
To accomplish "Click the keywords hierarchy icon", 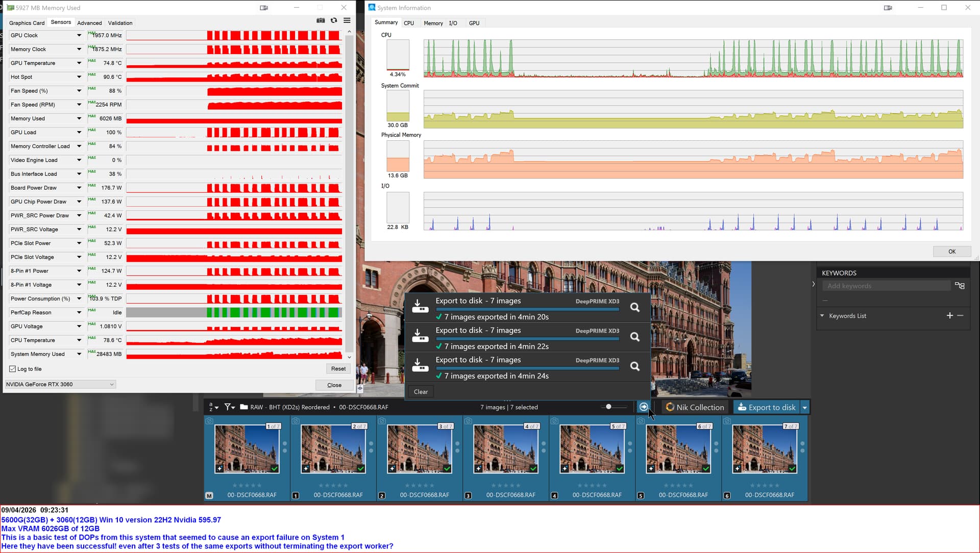I will point(960,286).
